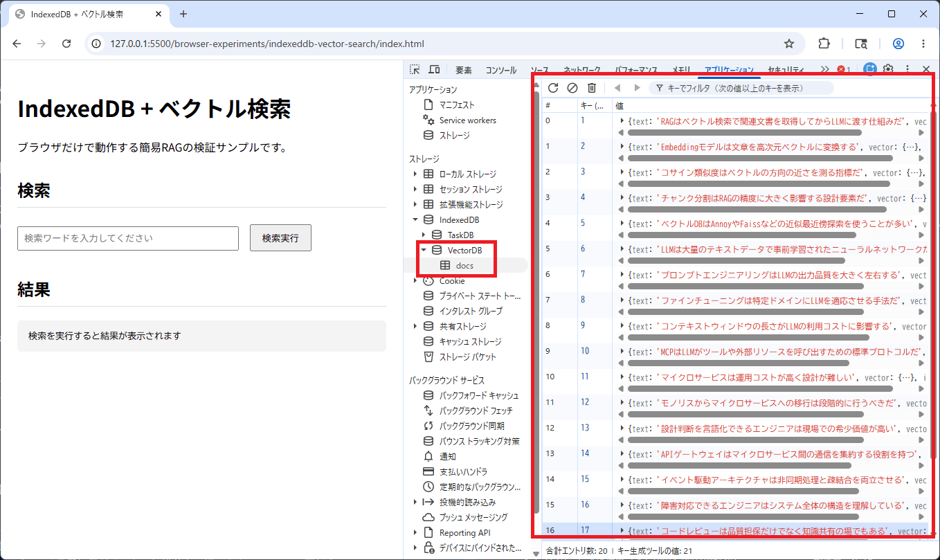Select the docs object store
Viewport: 940px width, 560px height.
(465, 265)
